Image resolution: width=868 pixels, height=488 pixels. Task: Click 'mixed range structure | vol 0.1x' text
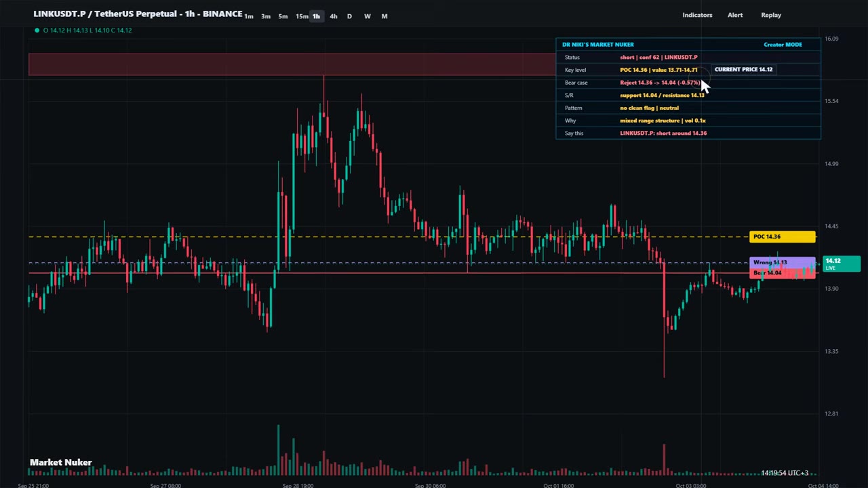coord(663,121)
